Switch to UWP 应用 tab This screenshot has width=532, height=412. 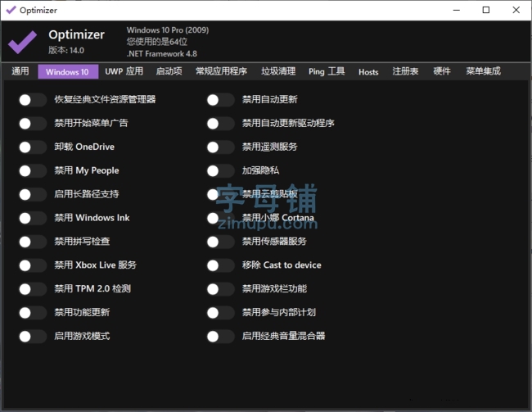click(124, 71)
